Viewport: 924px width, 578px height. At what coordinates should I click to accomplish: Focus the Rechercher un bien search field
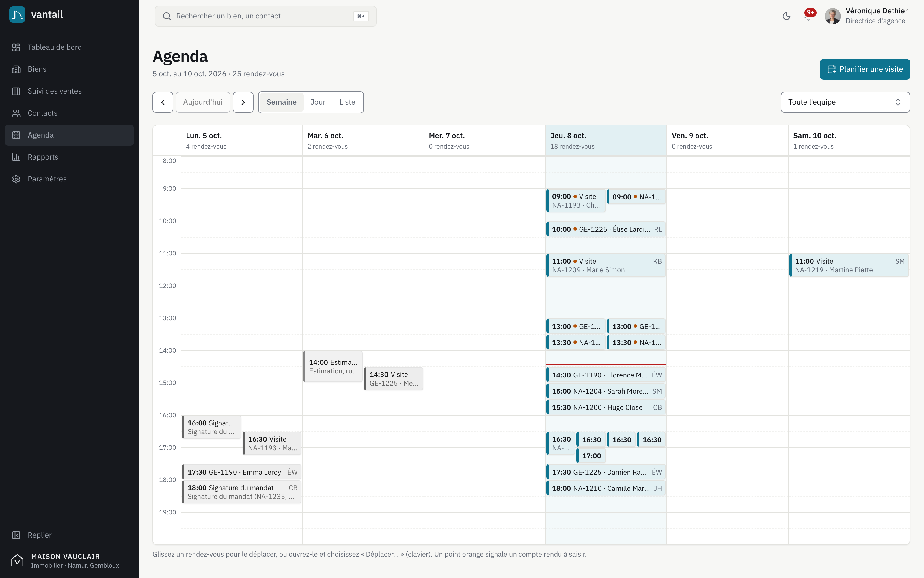pyautogui.click(x=265, y=16)
